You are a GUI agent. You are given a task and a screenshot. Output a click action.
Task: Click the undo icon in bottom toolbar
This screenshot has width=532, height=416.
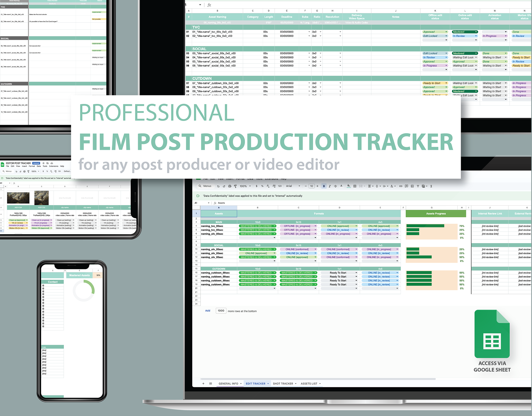point(218,186)
